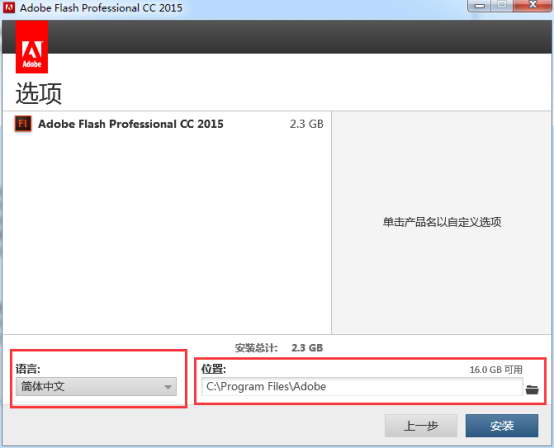Screen dimensions: 554x448
Task: Click the Flash Professional product icon
Action: coord(23,124)
